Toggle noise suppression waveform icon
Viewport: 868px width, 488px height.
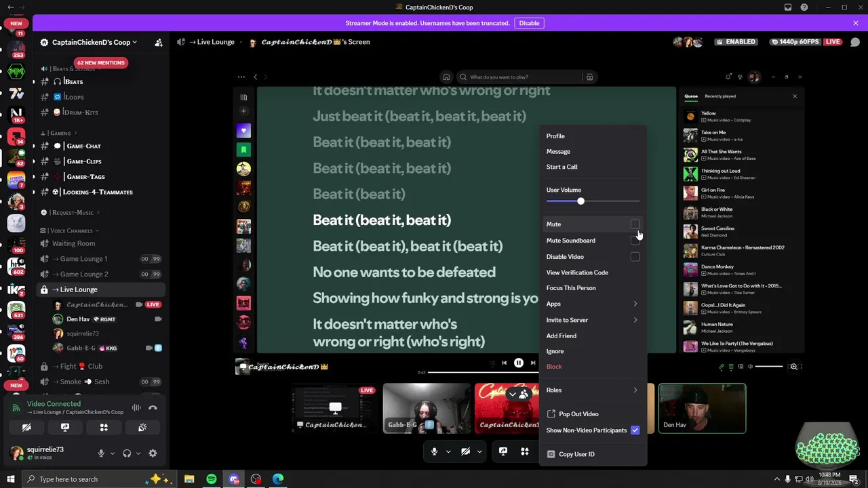click(x=136, y=408)
